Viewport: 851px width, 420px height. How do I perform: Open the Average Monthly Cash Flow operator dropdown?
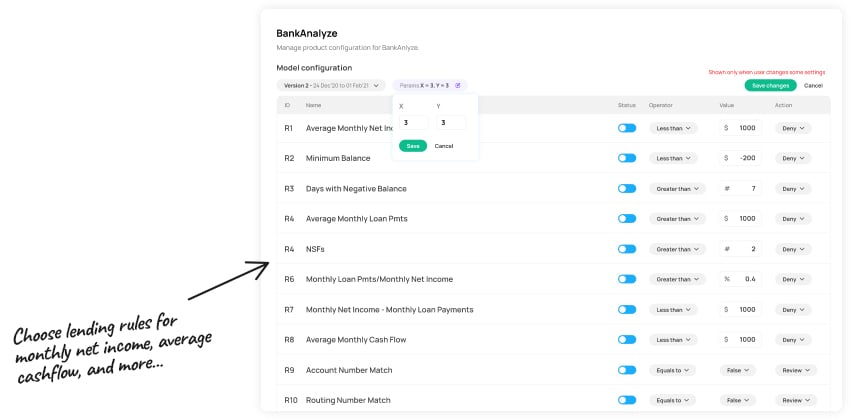pyautogui.click(x=673, y=340)
